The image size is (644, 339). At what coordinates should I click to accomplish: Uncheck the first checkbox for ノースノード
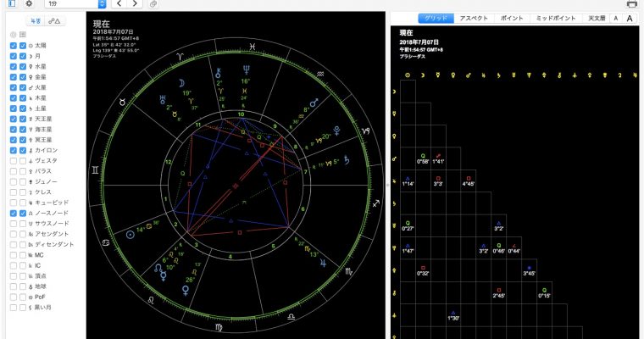coord(14,214)
